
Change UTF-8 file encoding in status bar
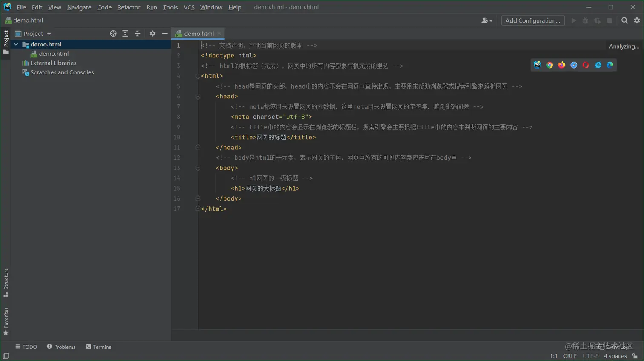[590, 356]
